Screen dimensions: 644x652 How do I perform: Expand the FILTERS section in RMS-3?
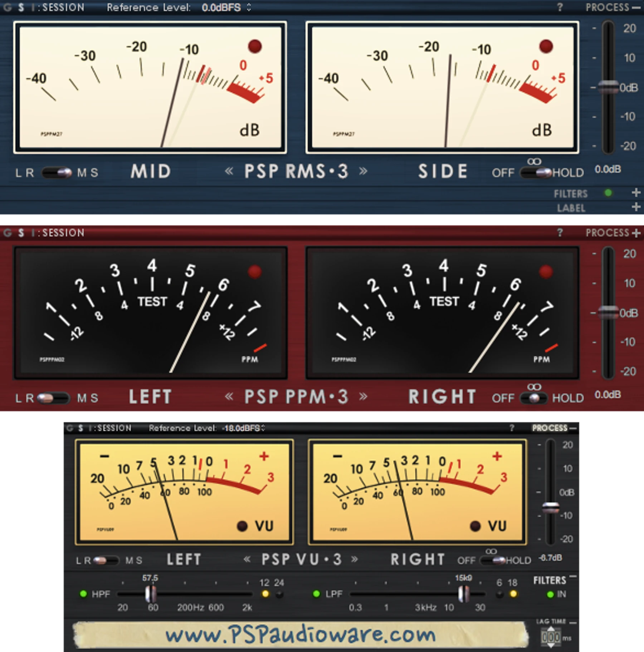pos(636,193)
